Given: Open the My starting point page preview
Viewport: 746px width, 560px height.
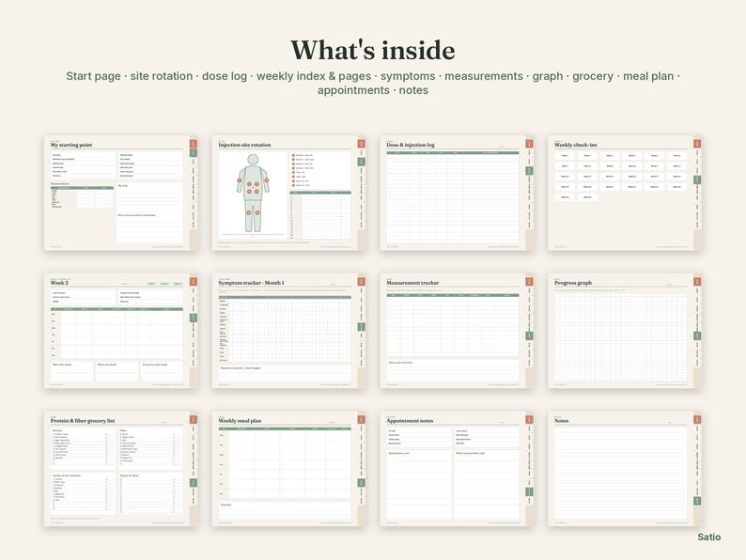Looking at the screenshot, I should tap(121, 193).
